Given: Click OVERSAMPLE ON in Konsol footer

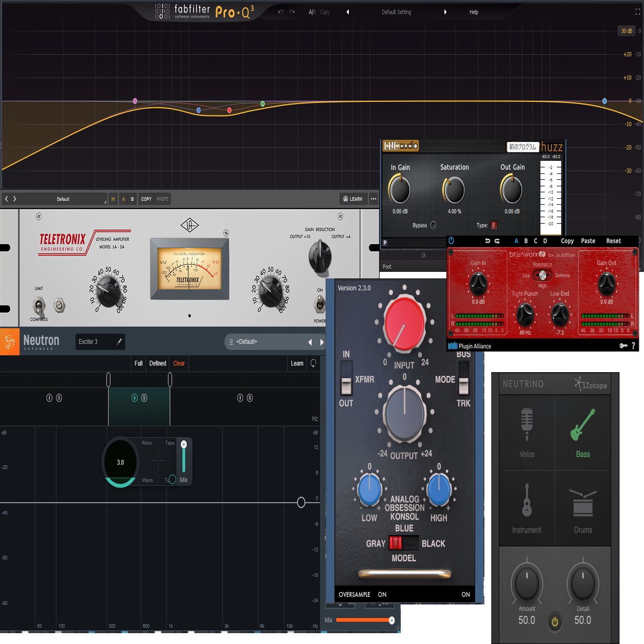Looking at the screenshot, I should point(362,594).
